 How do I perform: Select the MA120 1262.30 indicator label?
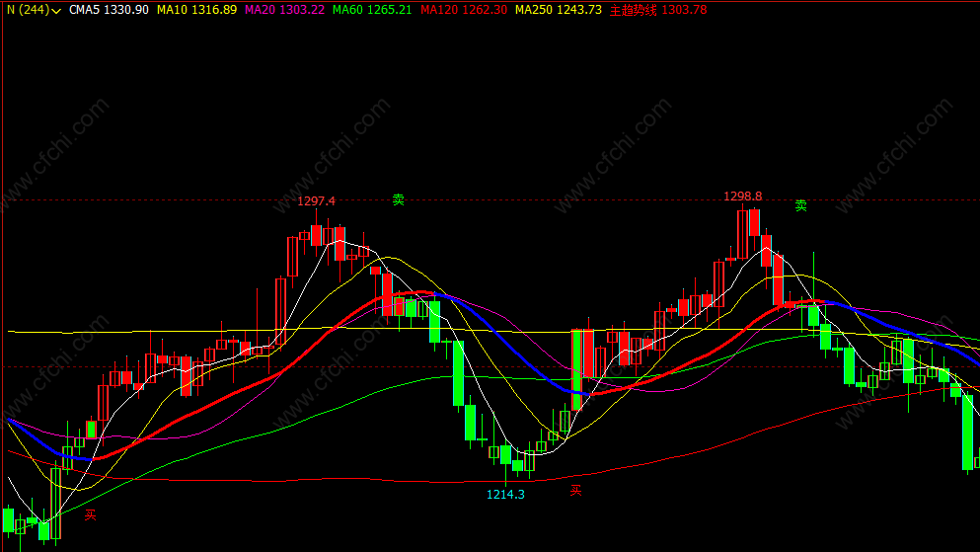click(x=464, y=10)
